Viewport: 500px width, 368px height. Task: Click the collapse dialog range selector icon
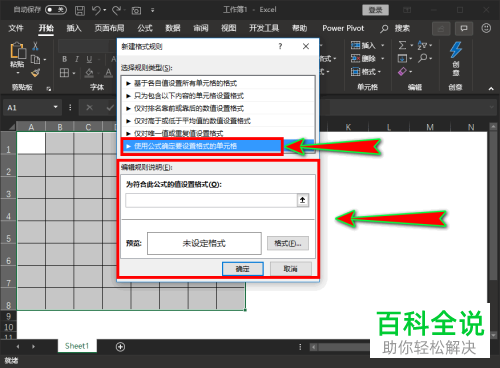302,200
